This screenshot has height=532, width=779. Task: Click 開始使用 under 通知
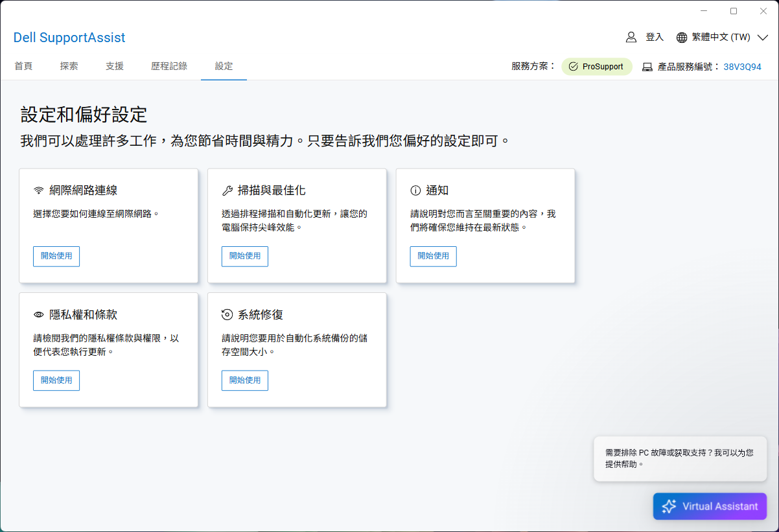(x=433, y=256)
